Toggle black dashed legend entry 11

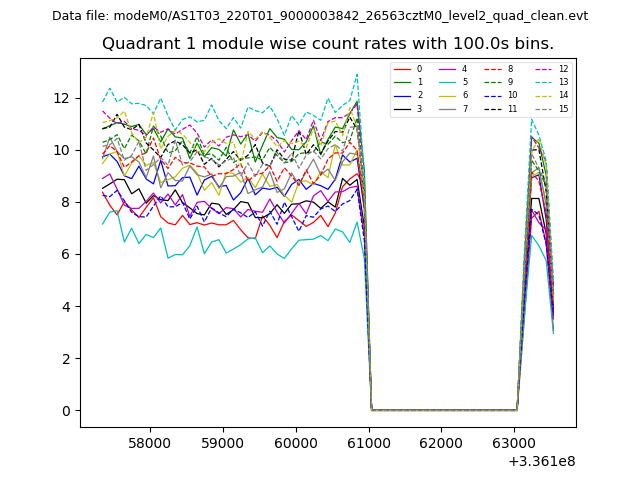[500, 108]
